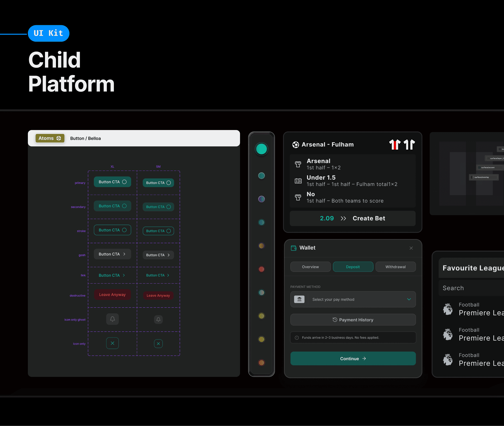504x426 pixels.
Task: Click the SM icon-only ghost bell button
Action: point(158,319)
